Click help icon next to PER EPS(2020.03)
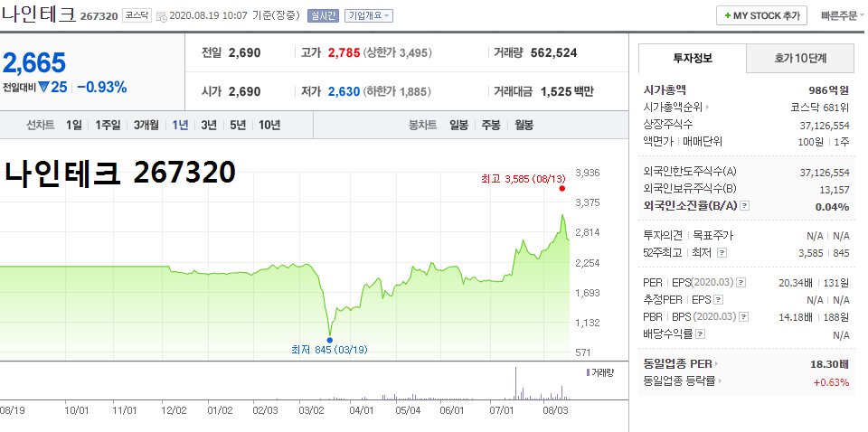Screen dimensions: 868x432 point(741,283)
